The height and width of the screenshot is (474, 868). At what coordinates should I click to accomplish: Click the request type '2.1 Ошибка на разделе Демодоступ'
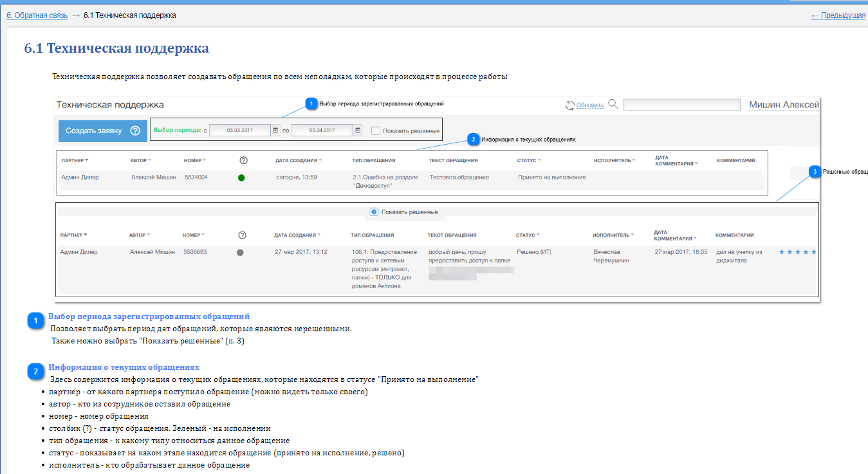point(386,181)
